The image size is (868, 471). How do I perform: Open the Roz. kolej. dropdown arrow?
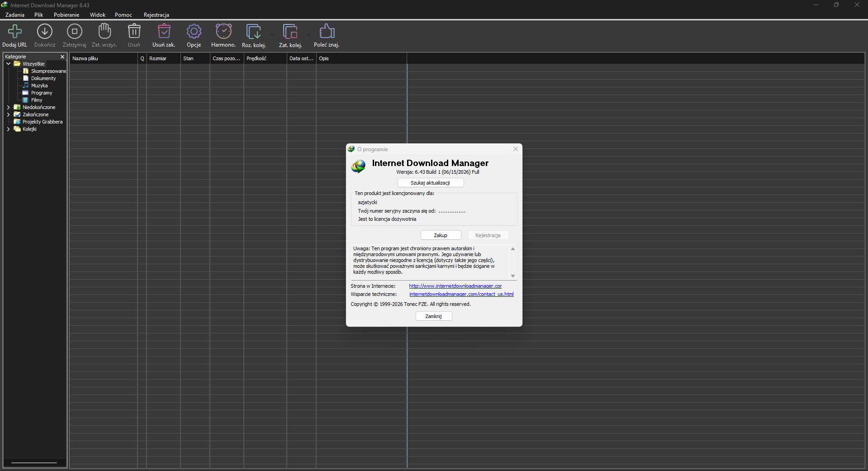click(272, 34)
